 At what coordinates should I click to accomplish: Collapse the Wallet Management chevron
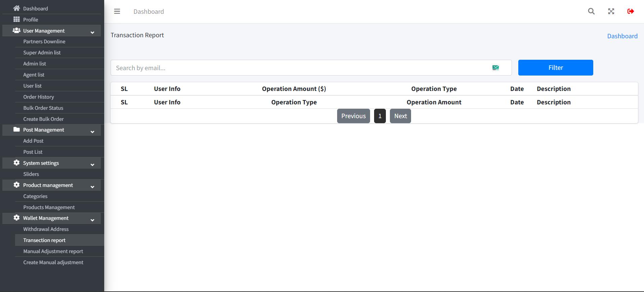pos(92,220)
